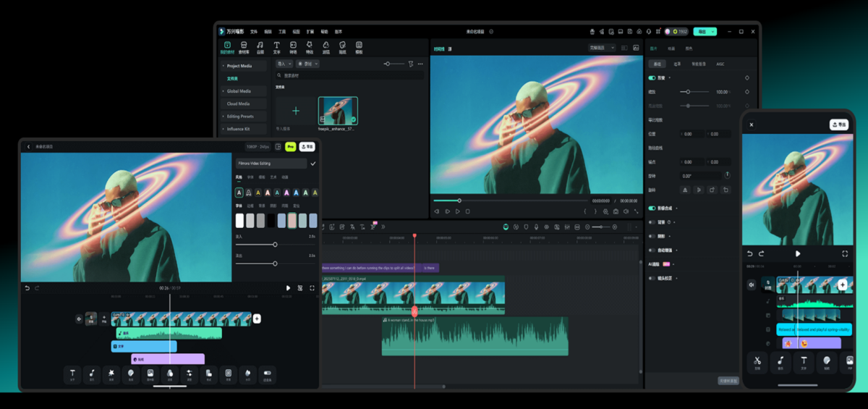Click the fullscreen icon on phone preview
The image size is (868, 409).
coord(844,254)
